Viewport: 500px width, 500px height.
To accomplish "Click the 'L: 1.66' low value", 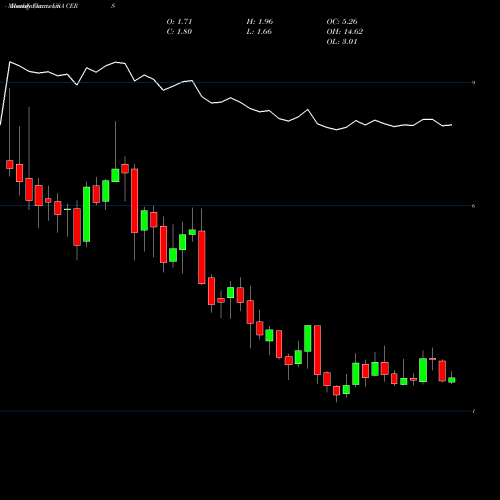I will click(x=259, y=32).
